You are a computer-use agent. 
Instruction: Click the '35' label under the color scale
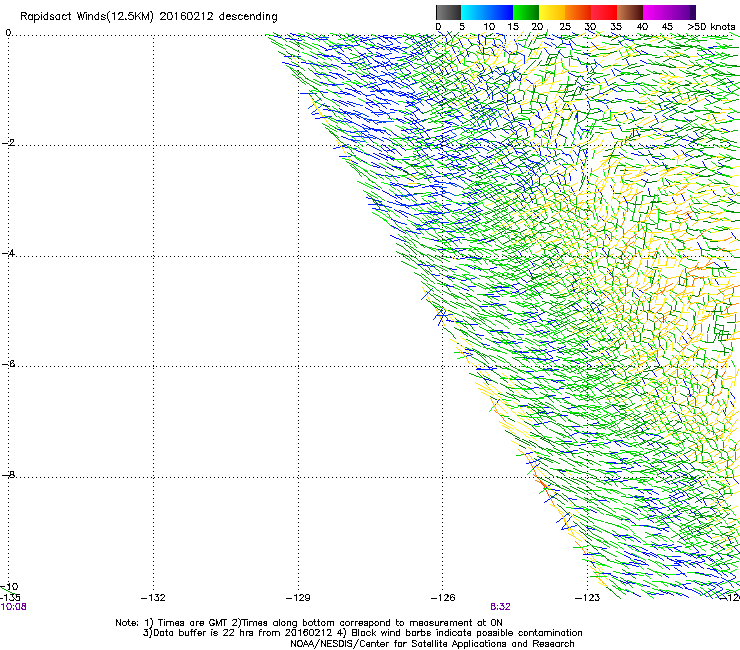(616, 27)
